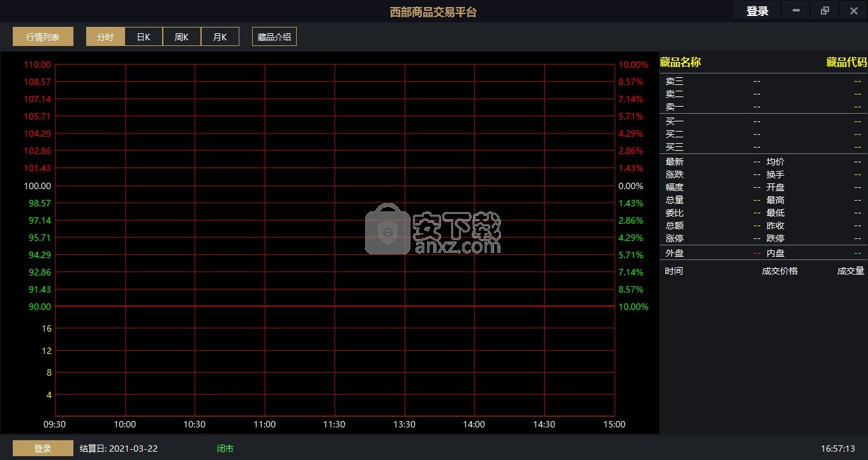Click the 最高 label
This screenshot has height=460, width=868.
pos(775,200)
